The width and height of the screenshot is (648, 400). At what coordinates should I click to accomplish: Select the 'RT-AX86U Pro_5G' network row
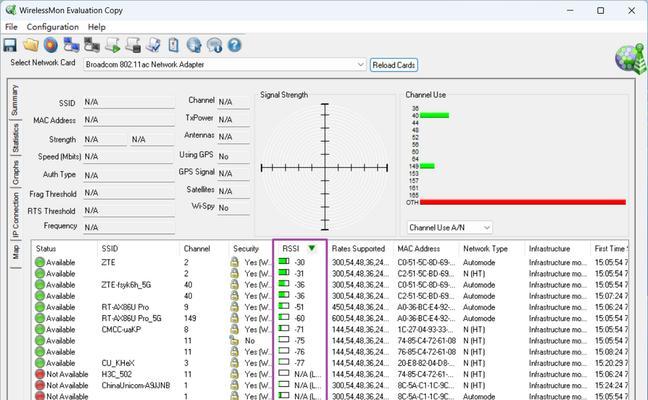[x=330, y=318]
